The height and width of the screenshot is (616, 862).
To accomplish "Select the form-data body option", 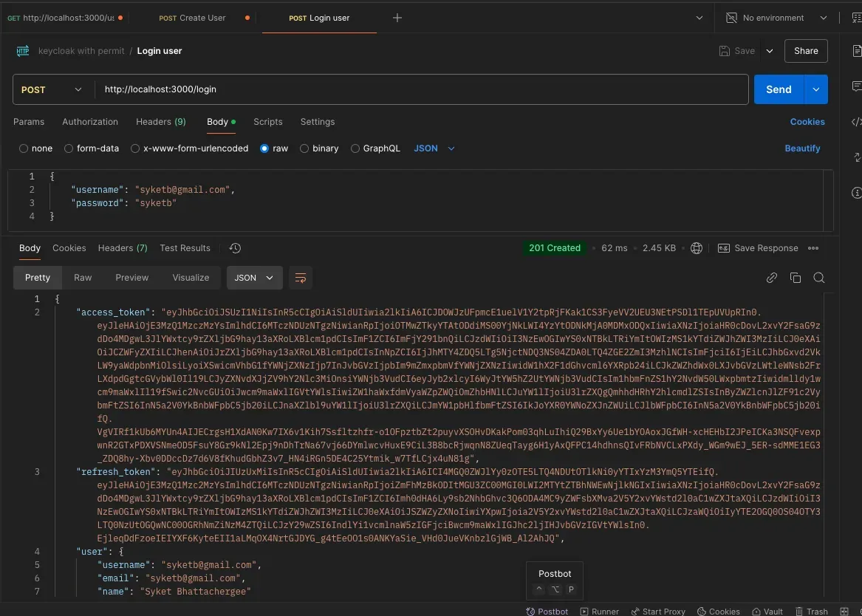I will [69, 148].
